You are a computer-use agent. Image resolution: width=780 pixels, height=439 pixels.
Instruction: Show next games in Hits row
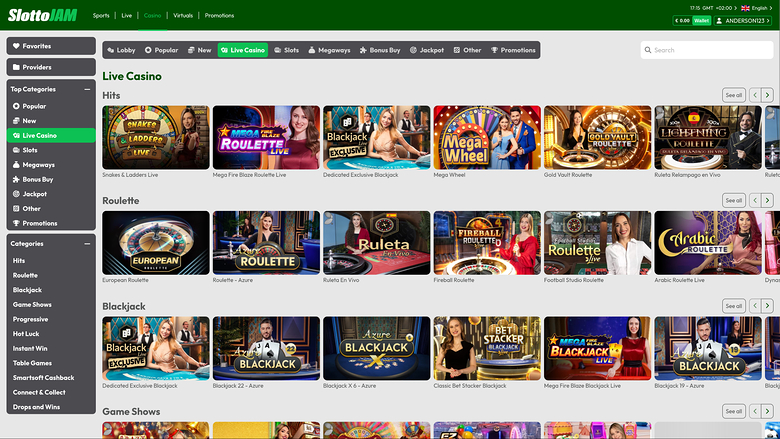(x=768, y=95)
